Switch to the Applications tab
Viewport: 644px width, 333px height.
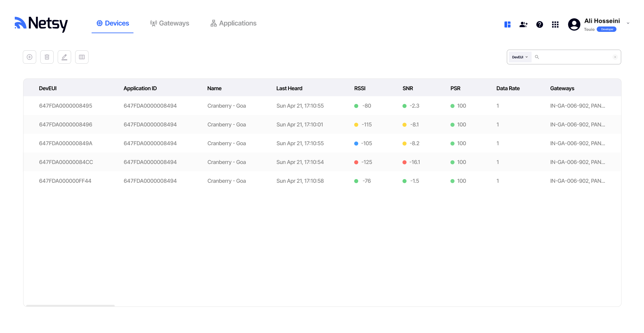click(x=233, y=23)
